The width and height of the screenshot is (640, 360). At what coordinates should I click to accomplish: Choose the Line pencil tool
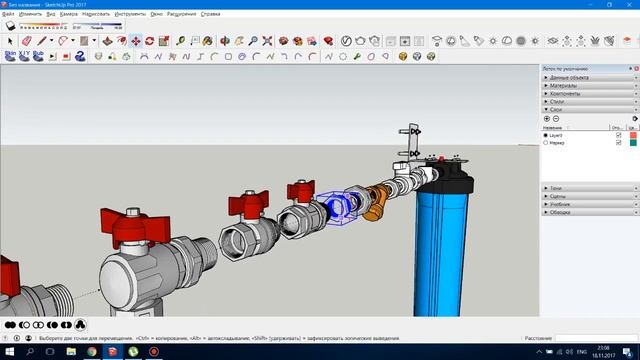pyautogui.click(x=41, y=41)
